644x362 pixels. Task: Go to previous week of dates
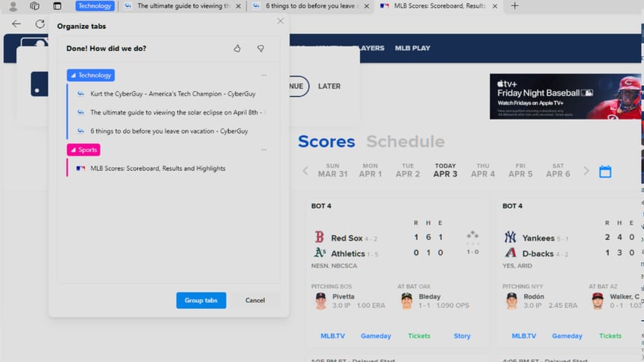click(x=305, y=171)
